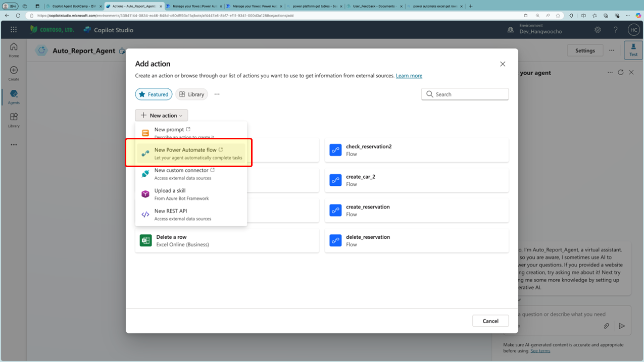Open Agents in left sidebar
Image resolution: width=644 pixels, height=362 pixels.
coord(14,97)
